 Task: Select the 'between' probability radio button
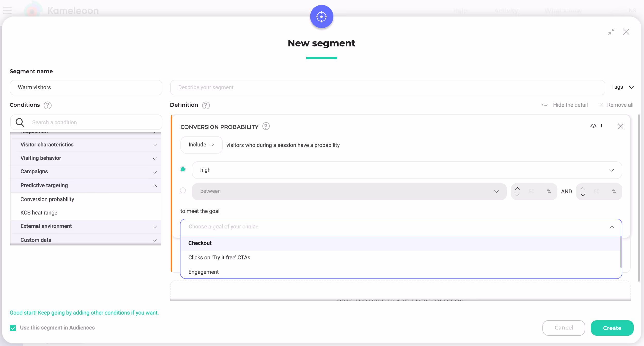tap(183, 191)
